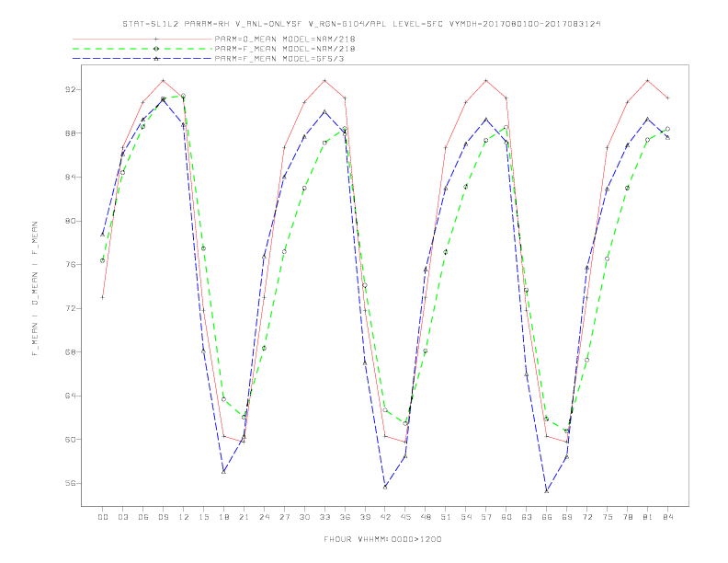Viewport: 728px width, 563px height.
Task: Click y-axis tick value 56
Action: [70, 483]
